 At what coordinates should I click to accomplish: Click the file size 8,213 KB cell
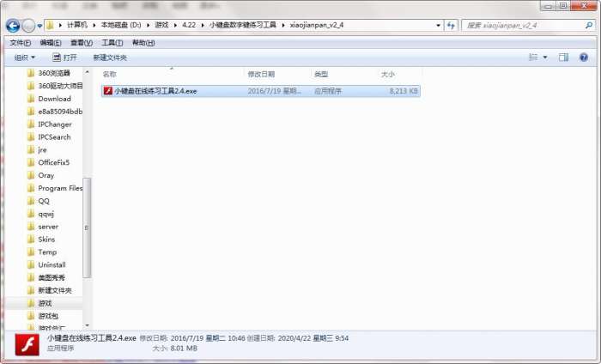tap(404, 91)
